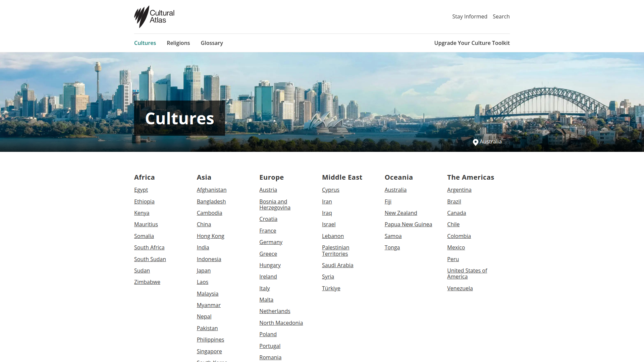
Task: Click Upgrade Your Culture Toolkit
Action: pyautogui.click(x=472, y=43)
